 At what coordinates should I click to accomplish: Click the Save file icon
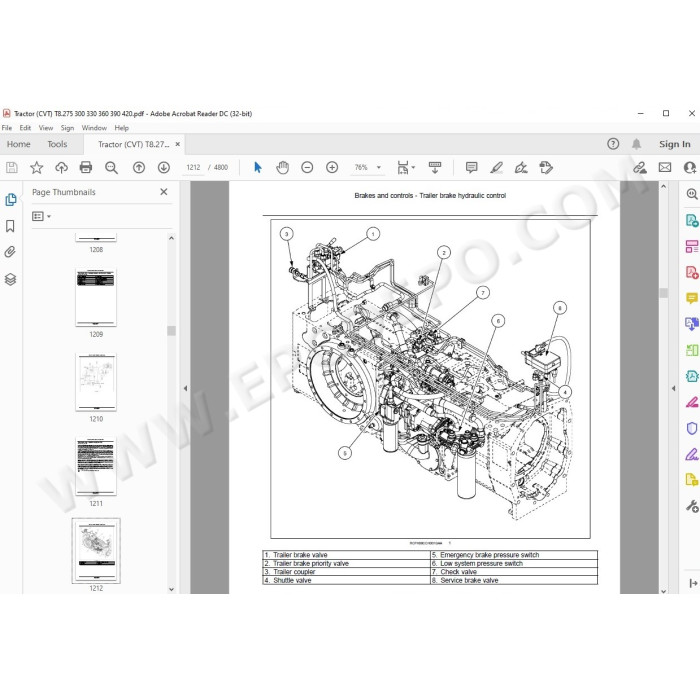tap(12, 167)
